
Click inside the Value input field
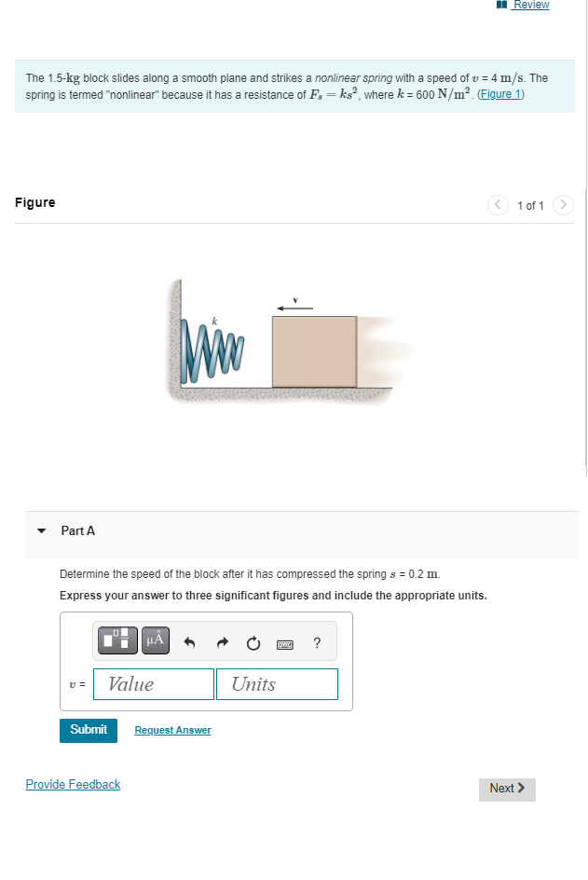(x=153, y=683)
